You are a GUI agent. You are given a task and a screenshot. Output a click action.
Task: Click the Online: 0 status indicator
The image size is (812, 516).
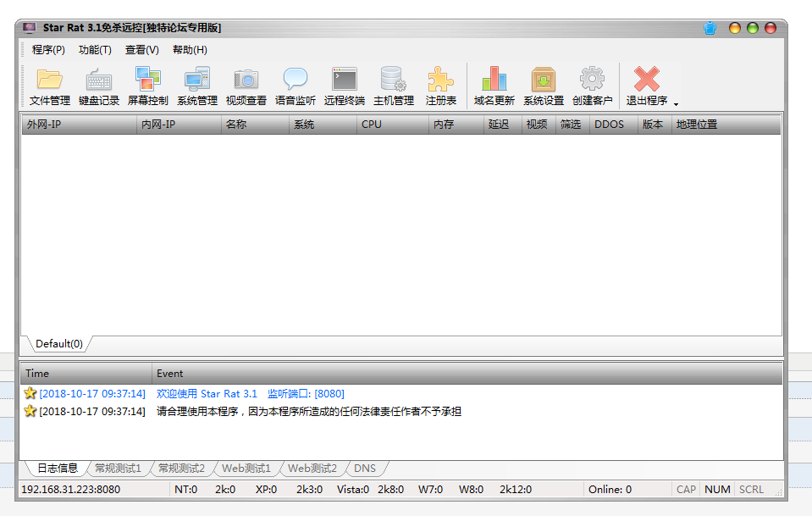610,490
